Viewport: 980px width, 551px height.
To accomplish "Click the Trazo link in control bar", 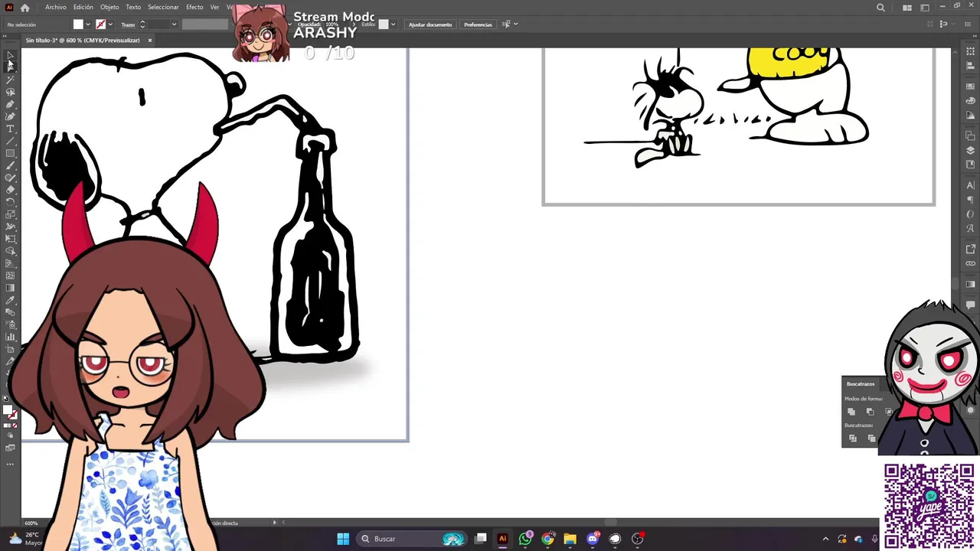I will coord(128,24).
